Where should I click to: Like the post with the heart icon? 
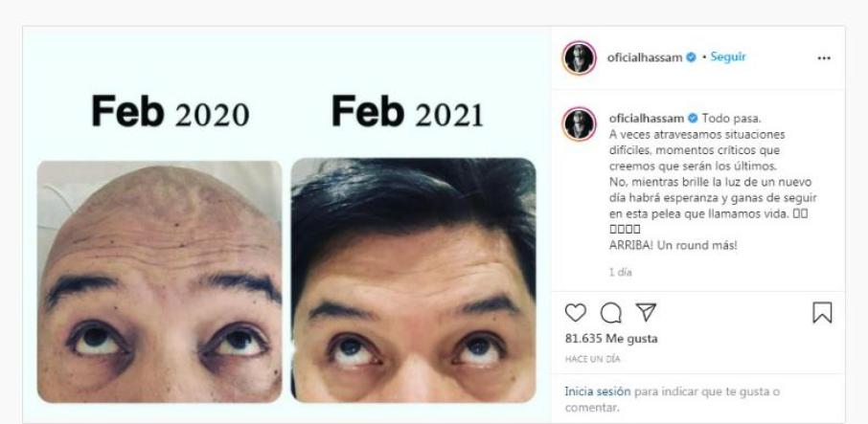click(x=575, y=313)
